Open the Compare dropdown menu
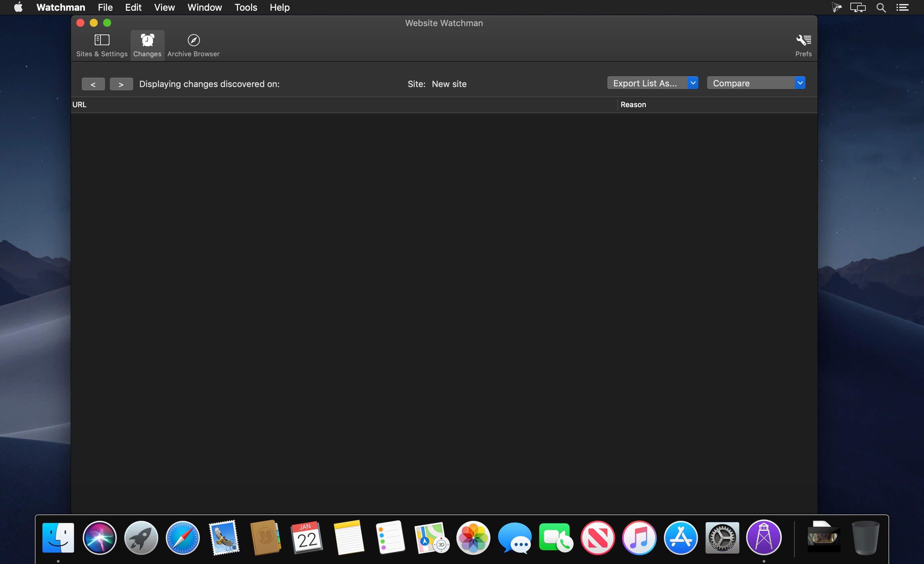The image size is (924, 564). (750, 83)
